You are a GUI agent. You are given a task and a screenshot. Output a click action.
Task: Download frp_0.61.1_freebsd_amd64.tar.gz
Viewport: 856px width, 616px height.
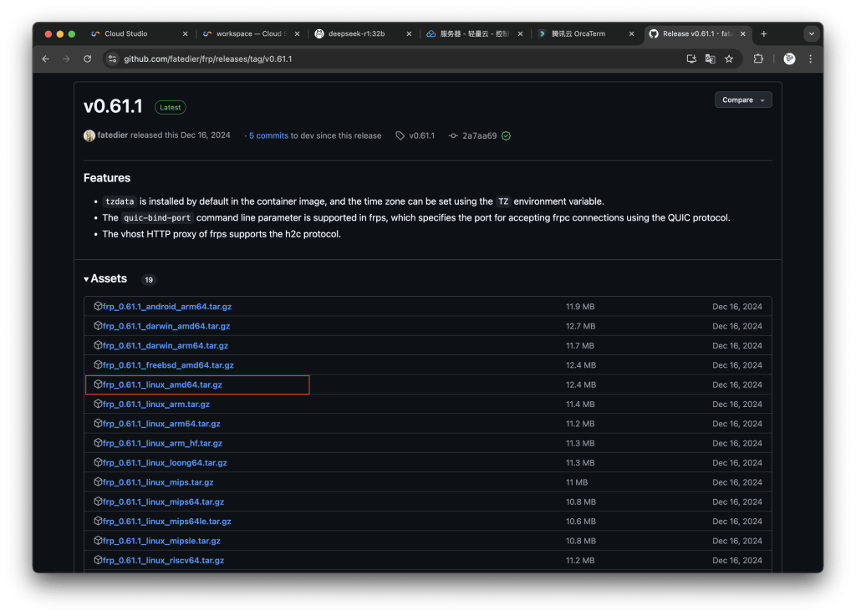point(168,365)
